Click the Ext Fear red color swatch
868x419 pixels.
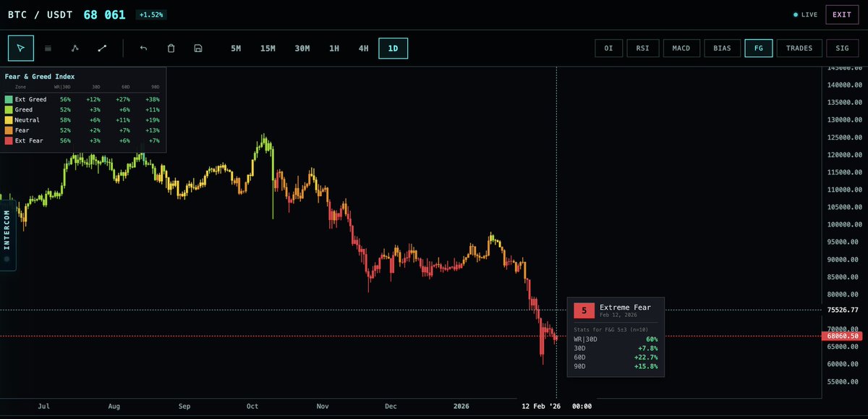click(9, 140)
